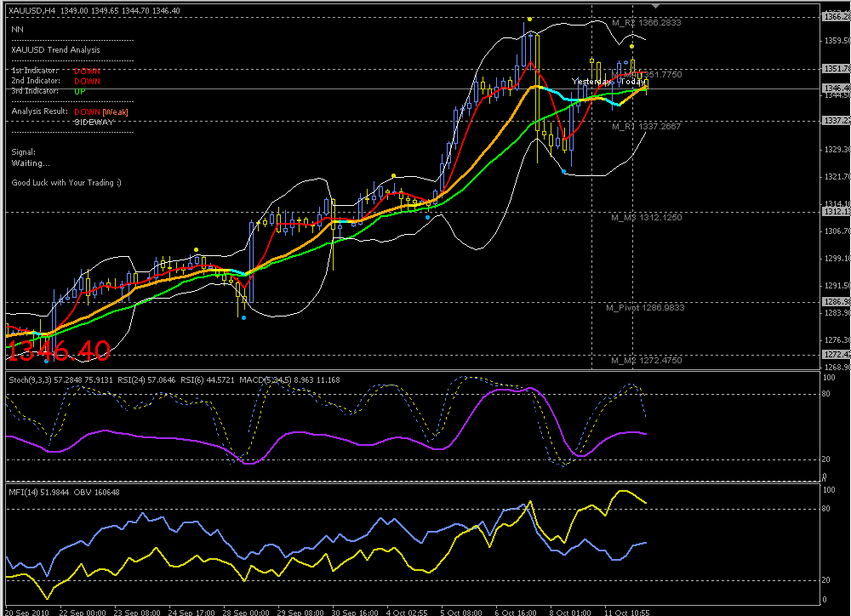Click the "24 Sep 17:00" time axis label
This screenshot has width=851, height=616.
point(191,613)
